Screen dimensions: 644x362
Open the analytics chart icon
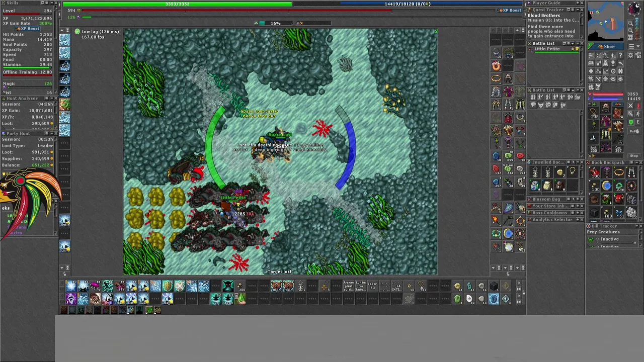tap(606, 71)
